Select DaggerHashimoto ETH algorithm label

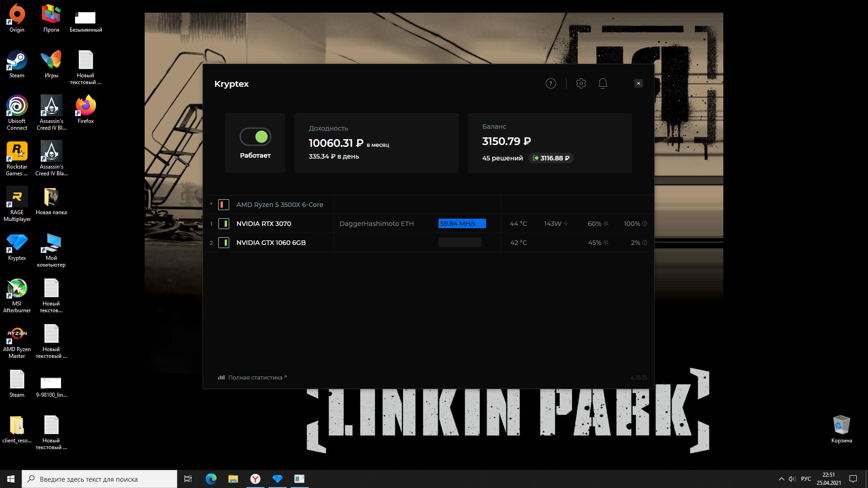[x=376, y=224]
